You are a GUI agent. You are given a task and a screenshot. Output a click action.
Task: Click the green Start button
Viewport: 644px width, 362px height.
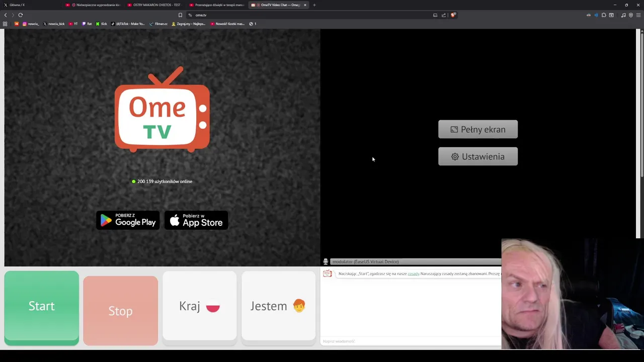pyautogui.click(x=41, y=307)
